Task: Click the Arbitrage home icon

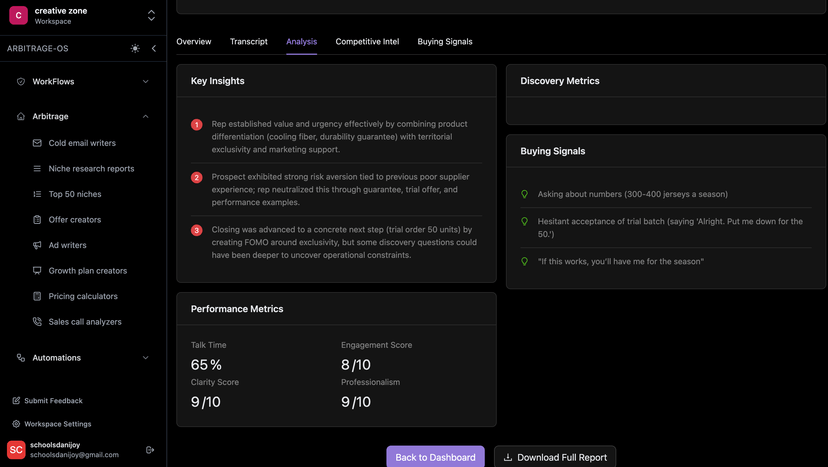Action: tap(21, 116)
